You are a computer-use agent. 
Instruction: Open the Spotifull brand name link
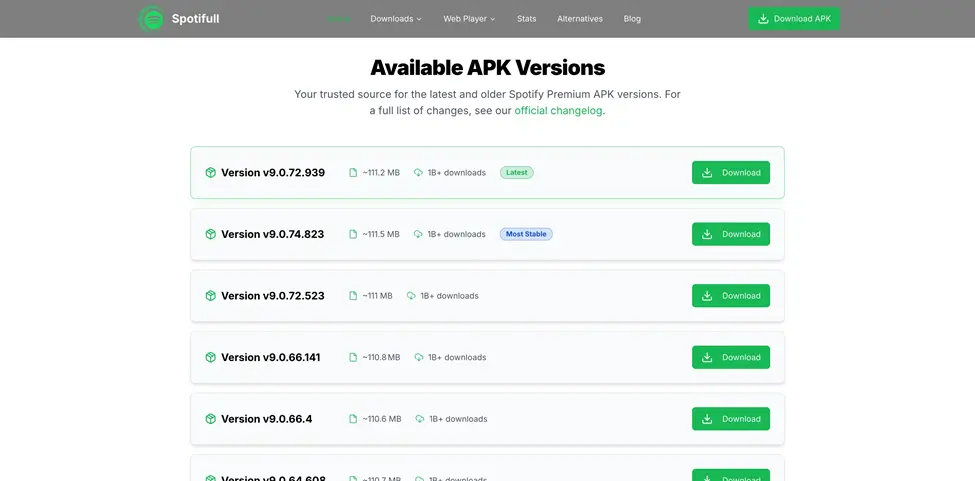(x=195, y=19)
